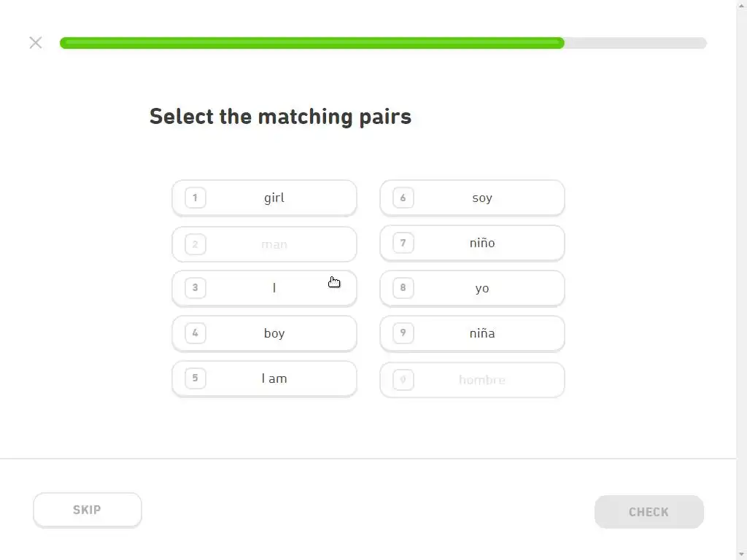Click the number 8 key badge
The image size is (747, 560).
403,288
